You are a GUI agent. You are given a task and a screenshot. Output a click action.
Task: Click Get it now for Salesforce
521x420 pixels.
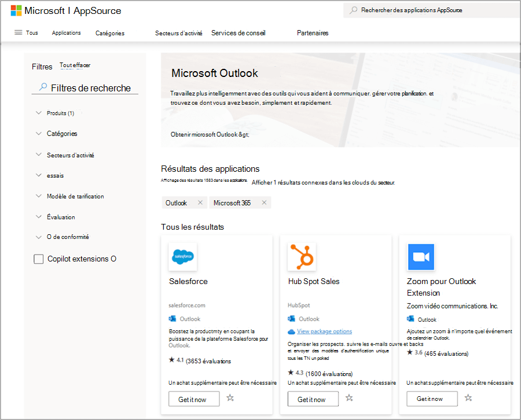194,399
